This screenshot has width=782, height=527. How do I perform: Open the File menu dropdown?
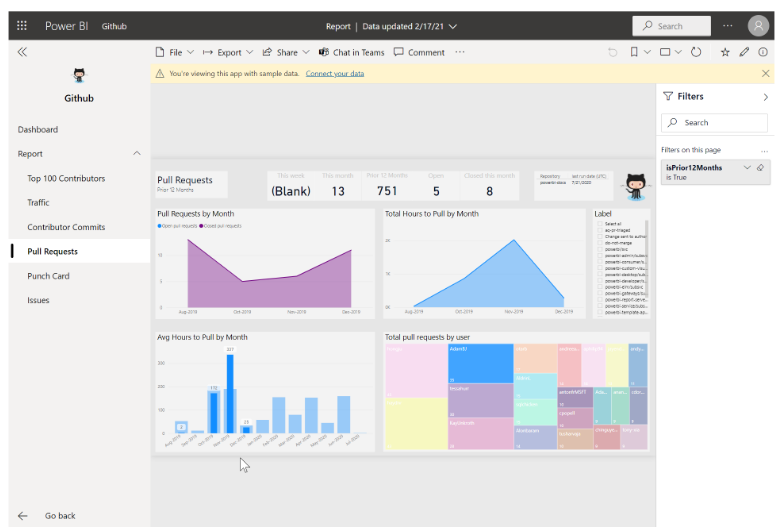[x=175, y=52]
